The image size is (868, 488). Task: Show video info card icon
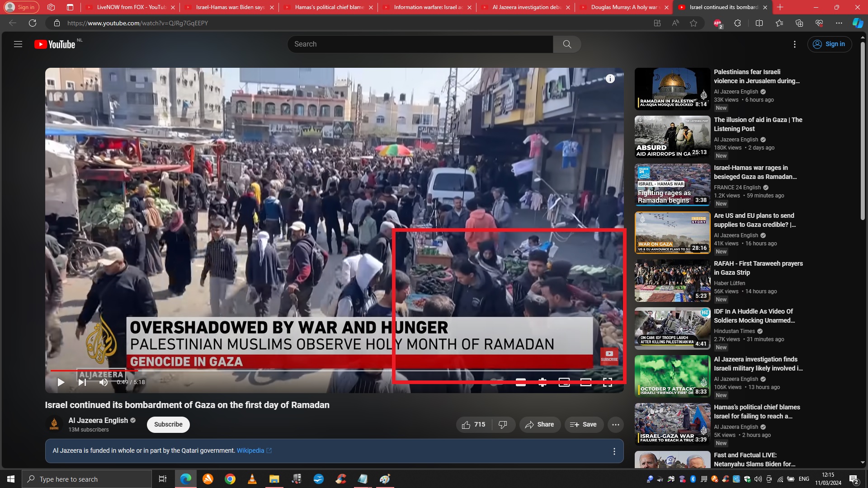610,79
